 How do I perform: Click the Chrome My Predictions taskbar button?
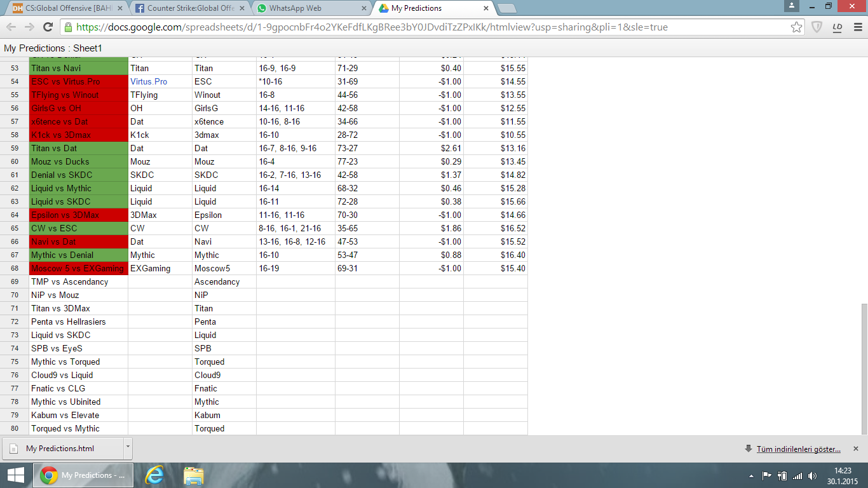click(x=85, y=475)
